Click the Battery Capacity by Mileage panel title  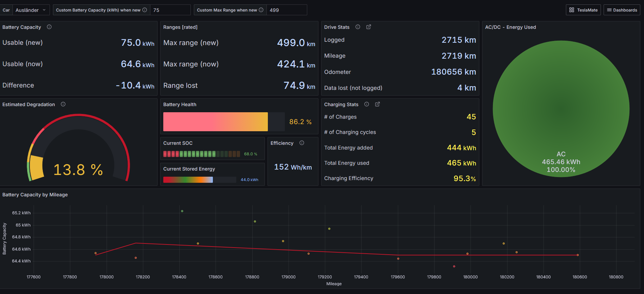(35, 195)
